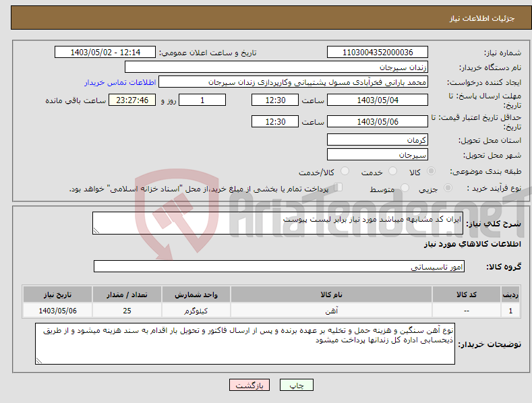The width and height of the screenshot is (532, 403).
Task: Click the شرح کلی نیاز text area
Action: point(278,223)
